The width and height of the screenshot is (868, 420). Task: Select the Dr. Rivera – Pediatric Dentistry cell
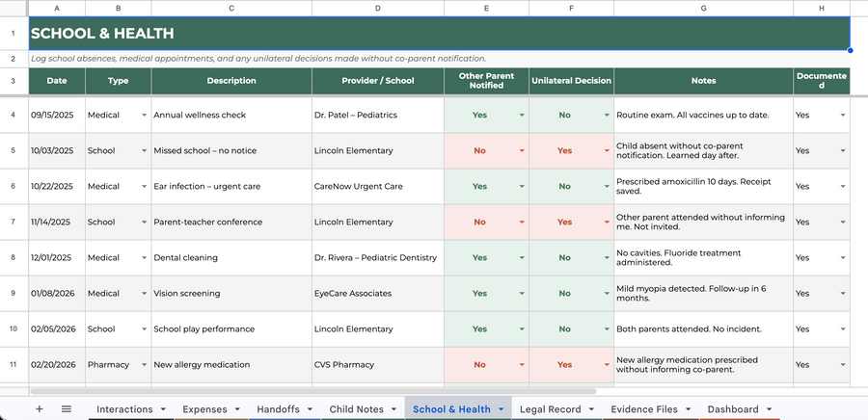(377, 258)
